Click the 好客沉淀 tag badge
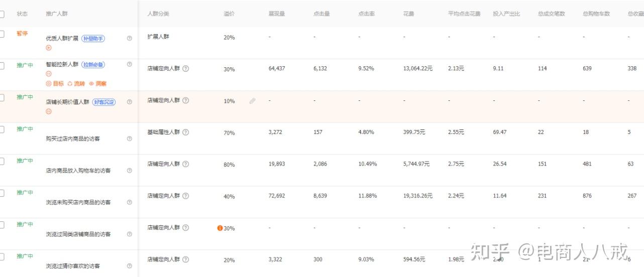Image resolution: width=644 pixels, height=277 pixels. click(104, 102)
